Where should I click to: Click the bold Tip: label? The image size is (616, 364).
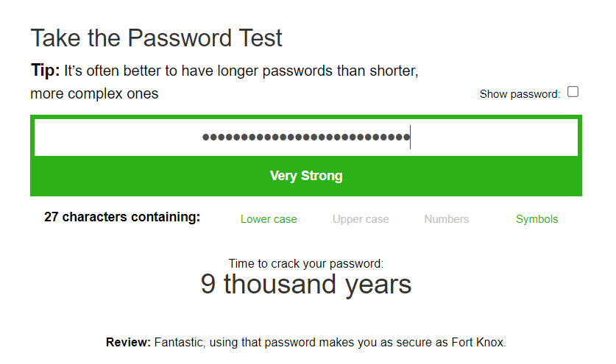[x=45, y=71]
